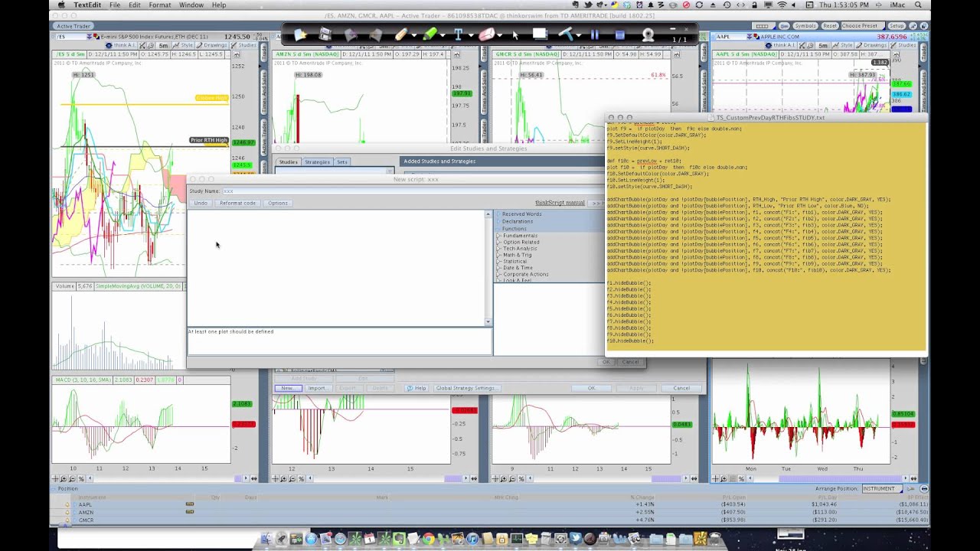The width and height of the screenshot is (980, 551).
Task: Click Reformat code button
Action: pos(237,203)
